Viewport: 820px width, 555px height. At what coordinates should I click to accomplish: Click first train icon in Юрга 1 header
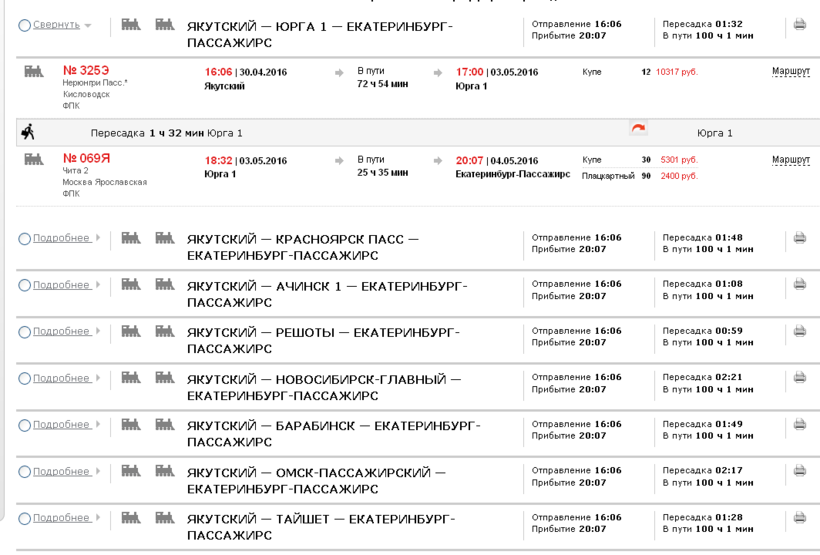[131, 24]
